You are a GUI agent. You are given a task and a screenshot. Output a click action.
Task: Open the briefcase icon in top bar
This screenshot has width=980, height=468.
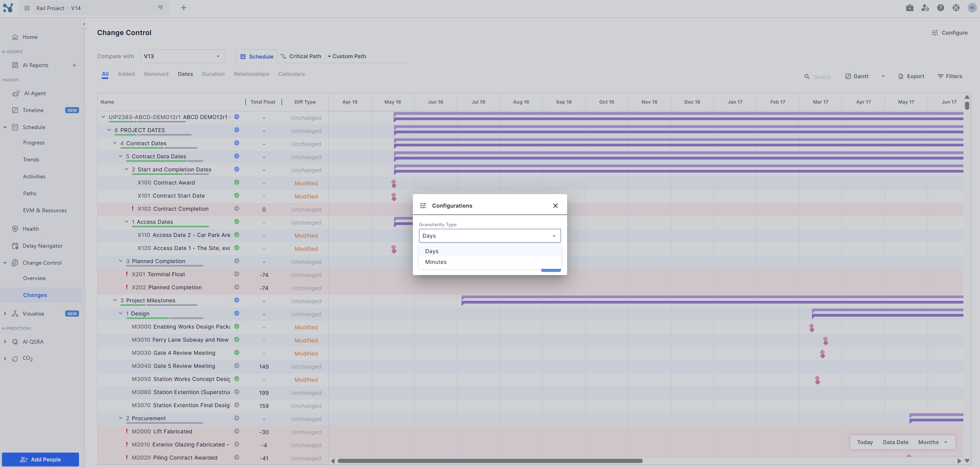[x=910, y=8]
